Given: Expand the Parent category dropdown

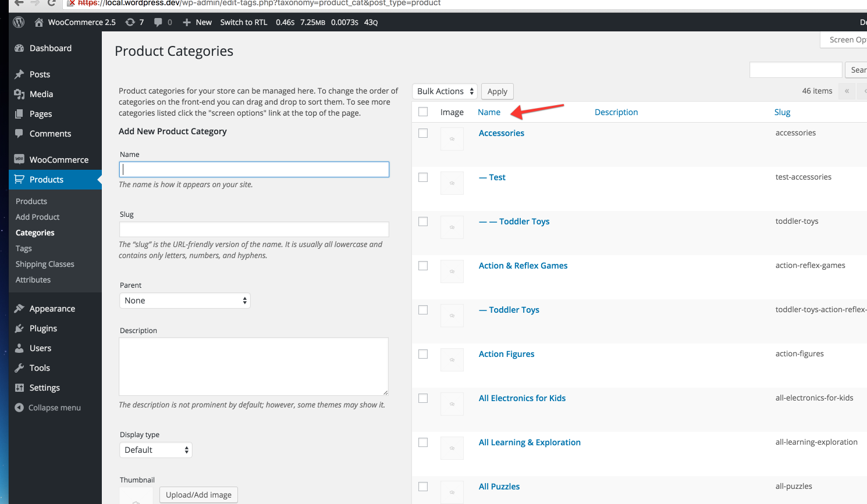Looking at the screenshot, I should click(x=185, y=301).
